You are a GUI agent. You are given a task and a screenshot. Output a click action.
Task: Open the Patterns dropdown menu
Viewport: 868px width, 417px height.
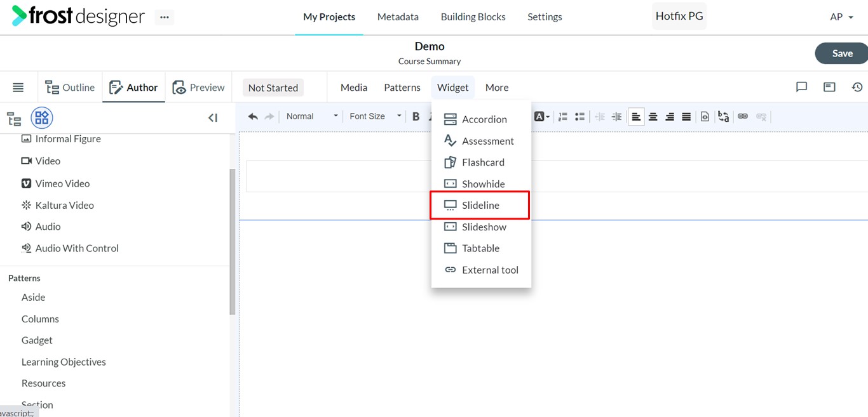pyautogui.click(x=402, y=88)
